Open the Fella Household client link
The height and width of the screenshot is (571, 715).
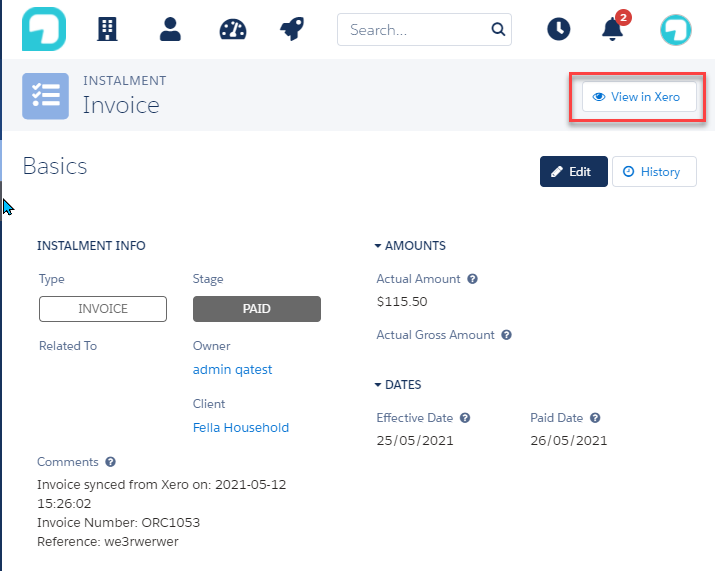[x=241, y=427]
